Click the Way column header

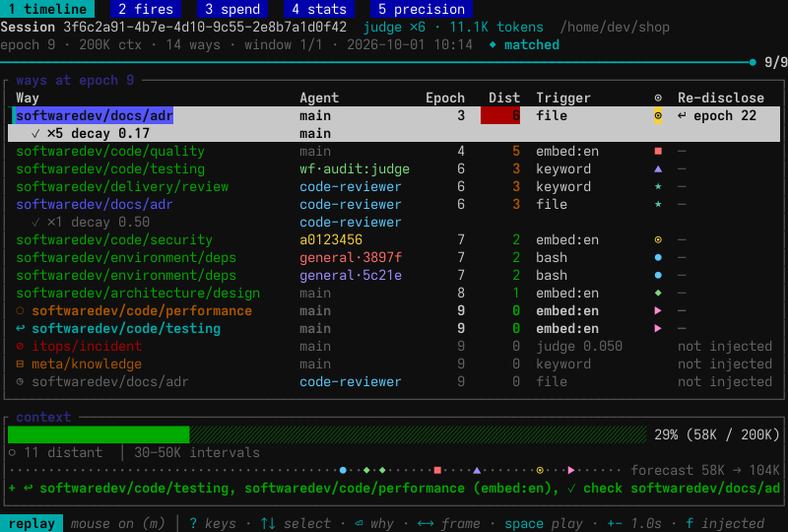coord(28,99)
